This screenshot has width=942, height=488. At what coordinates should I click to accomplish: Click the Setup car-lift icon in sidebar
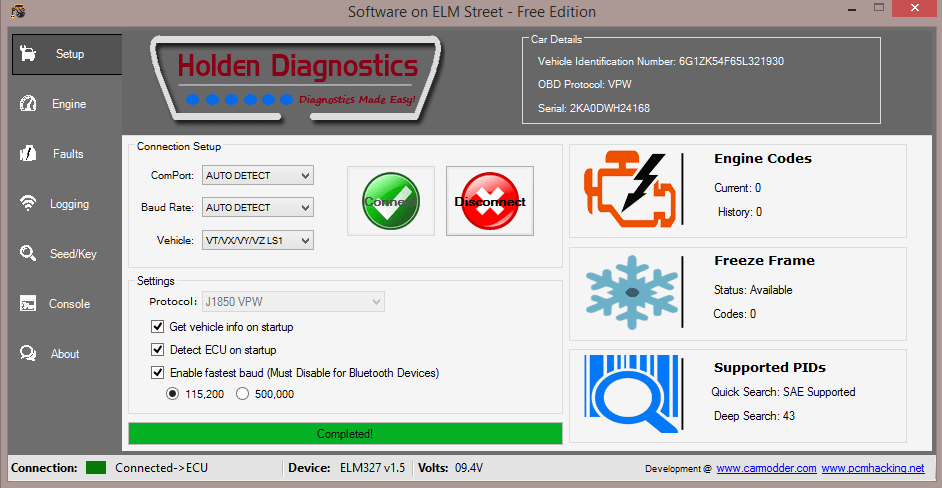tap(27, 54)
